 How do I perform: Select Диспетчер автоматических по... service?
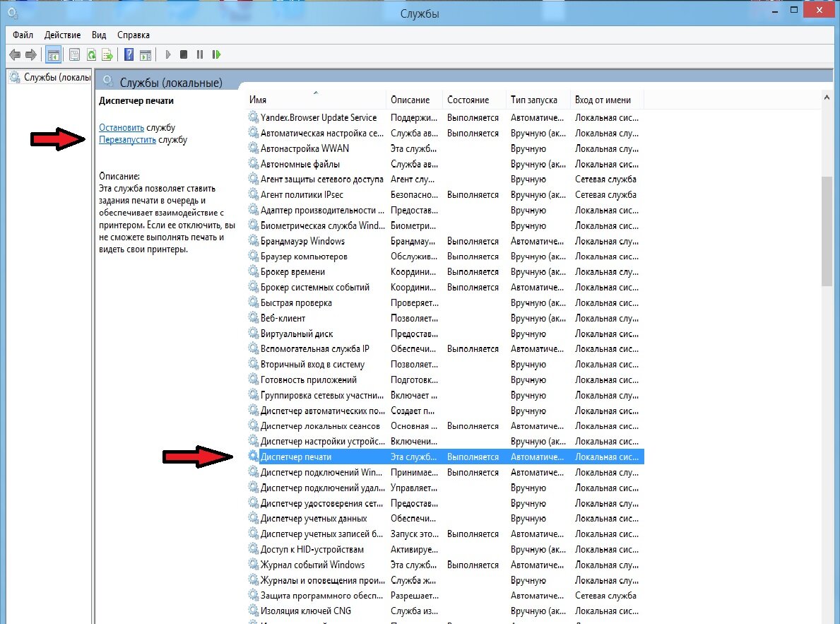pyautogui.click(x=445, y=411)
